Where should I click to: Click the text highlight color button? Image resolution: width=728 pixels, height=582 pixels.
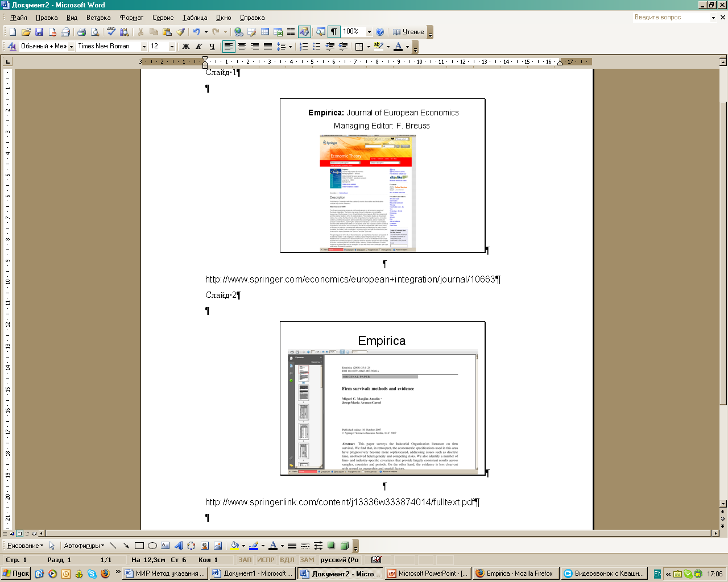379,47
